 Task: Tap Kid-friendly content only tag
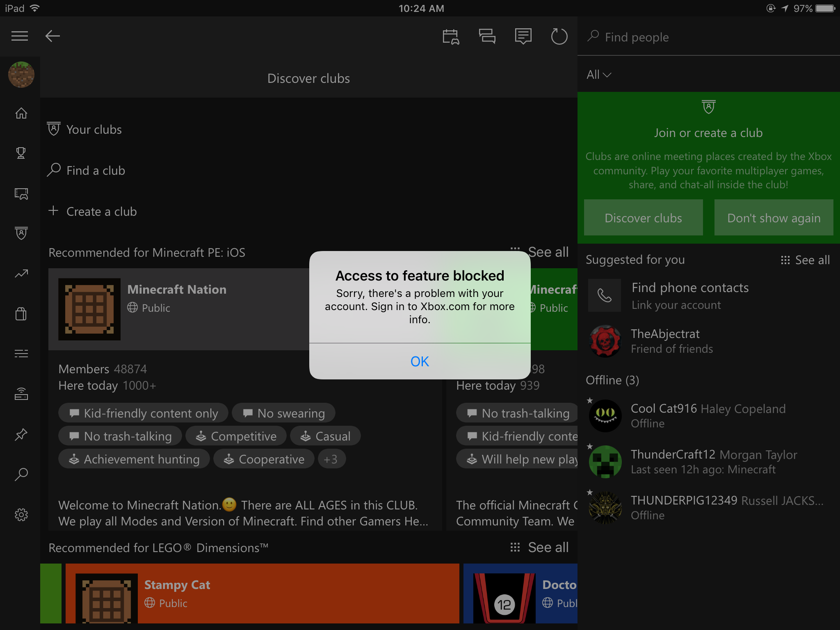(143, 413)
